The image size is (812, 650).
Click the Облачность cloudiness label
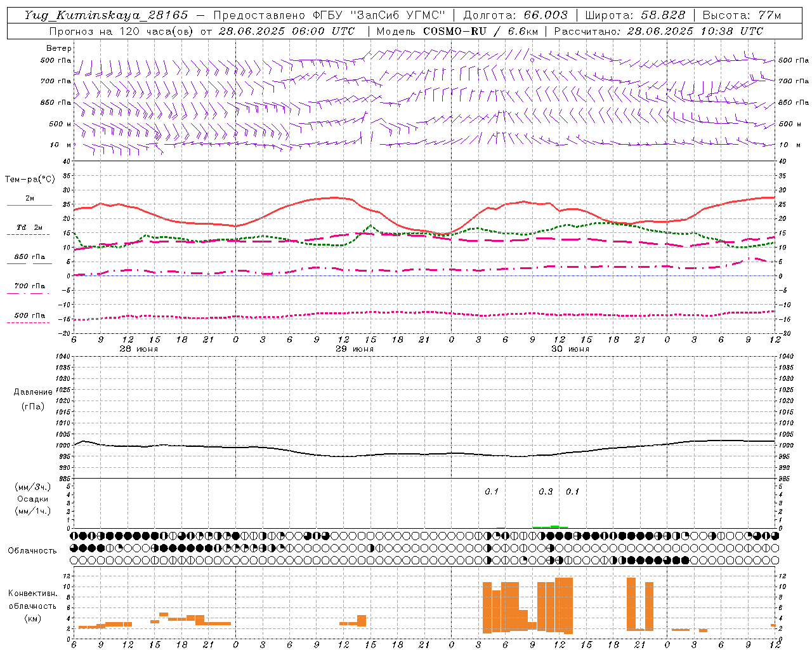[x=32, y=550]
